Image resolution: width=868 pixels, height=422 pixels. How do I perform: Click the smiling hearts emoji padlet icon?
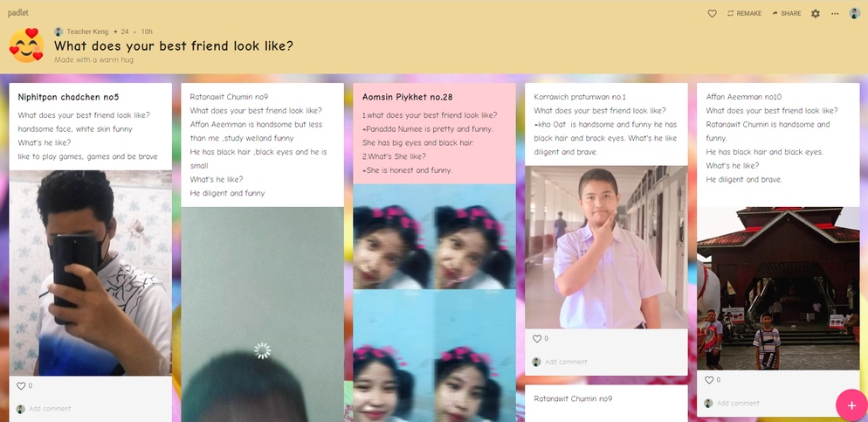26,45
